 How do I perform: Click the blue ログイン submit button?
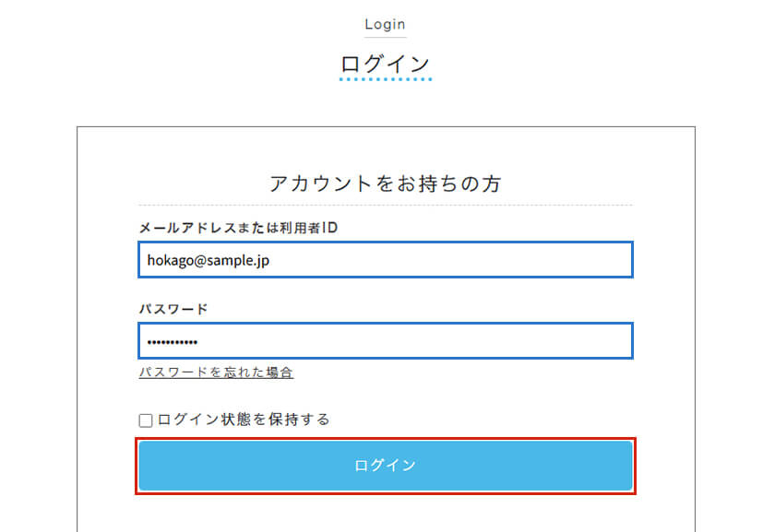tap(386, 466)
